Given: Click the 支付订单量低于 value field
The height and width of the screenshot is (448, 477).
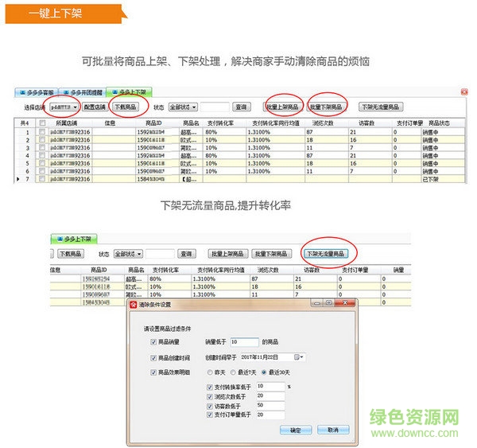Looking at the screenshot, I should click(271, 415).
